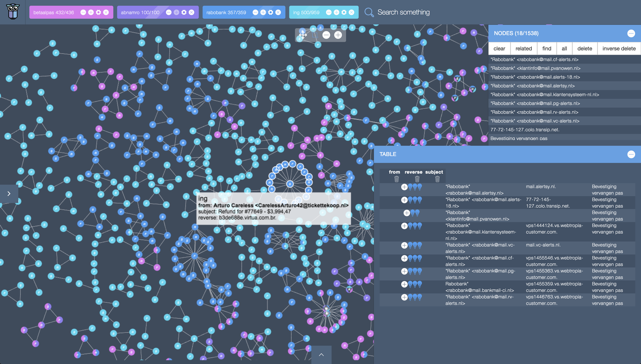Decrease the abnamro result count with minus
This screenshot has height=364, width=641.
tap(169, 12)
